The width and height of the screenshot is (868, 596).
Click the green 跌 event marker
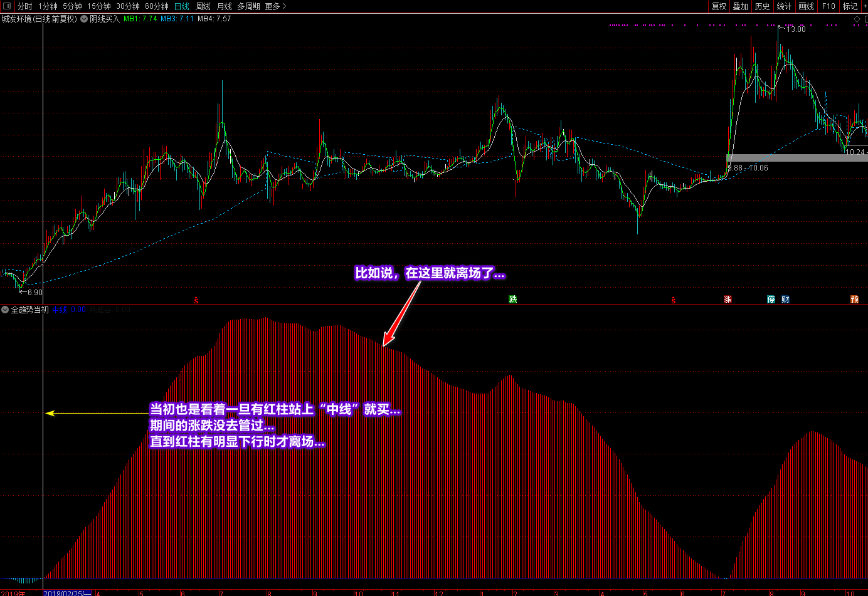(x=512, y=300)
